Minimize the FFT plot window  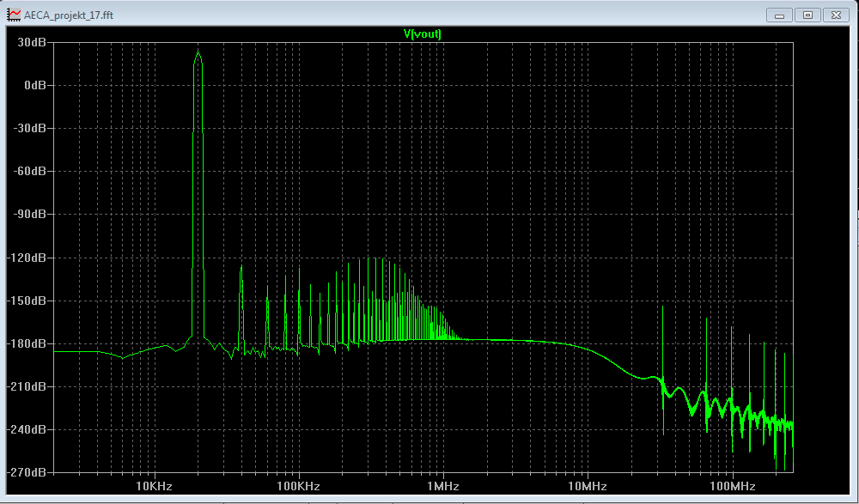pyautogui.click(x=779, y=15)
